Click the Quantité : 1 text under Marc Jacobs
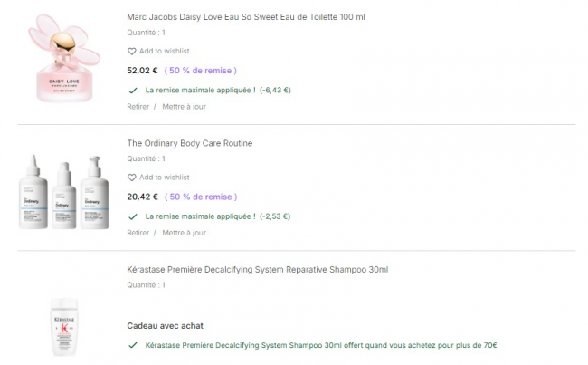Screen dimensions: 588x365 [x=147, y=33]
